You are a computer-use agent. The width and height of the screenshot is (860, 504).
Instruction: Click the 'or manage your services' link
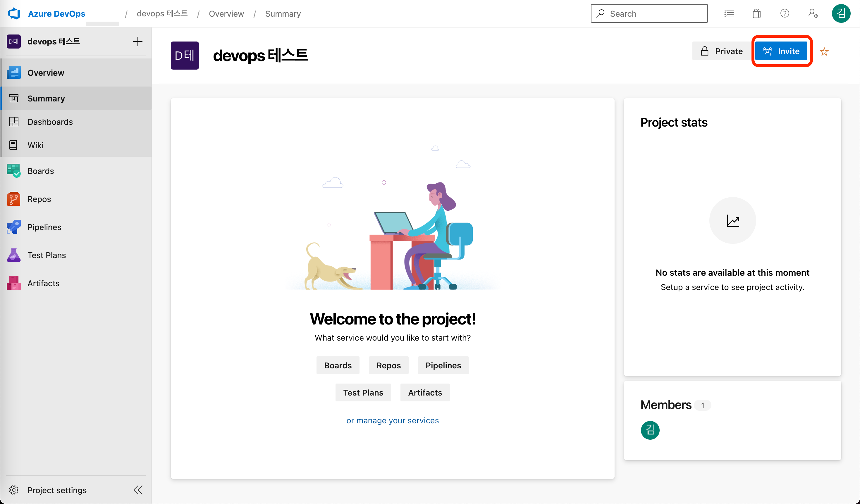(x=393, y=420)
